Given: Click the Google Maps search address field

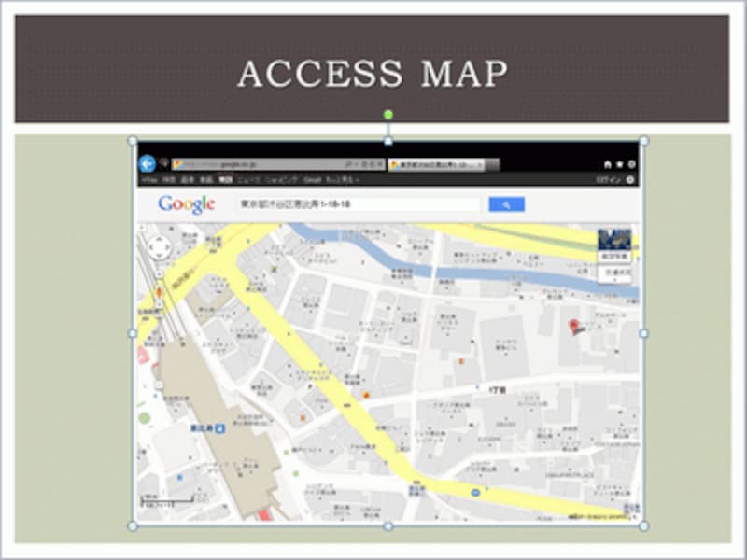Looking at the screenshot, I should coord(359,204).
